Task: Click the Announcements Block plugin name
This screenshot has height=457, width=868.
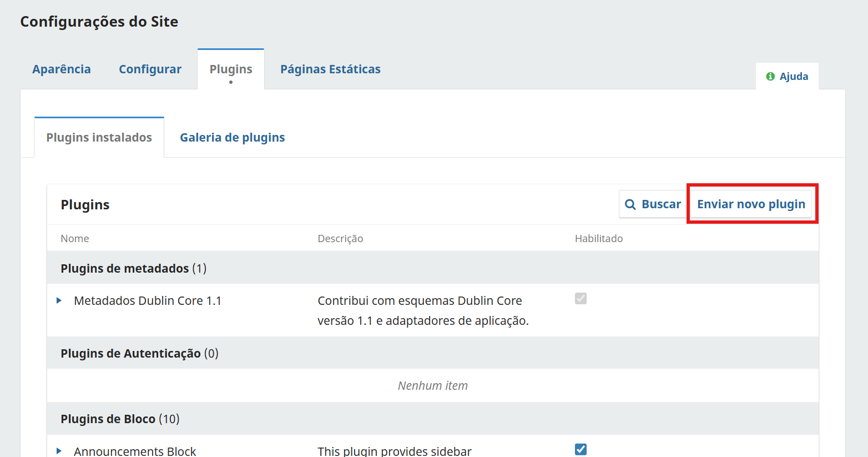Action: click(135, 451)
